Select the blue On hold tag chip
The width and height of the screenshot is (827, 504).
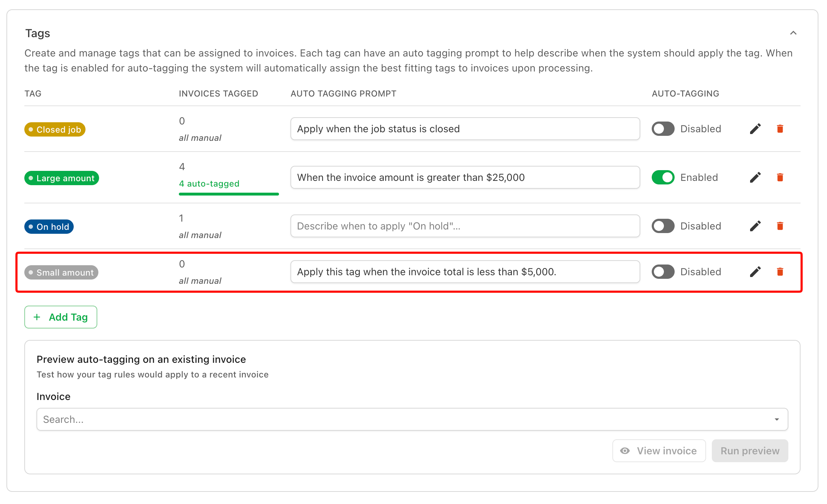tap(49, 227)
